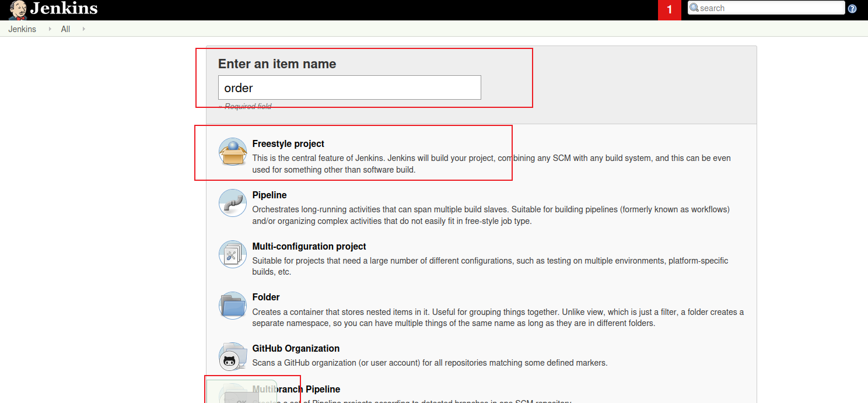The image size is (868, 403).
Task: Click the GitHub Organization description about repositories
Action: pyautogui.click(x=430, y=363)
